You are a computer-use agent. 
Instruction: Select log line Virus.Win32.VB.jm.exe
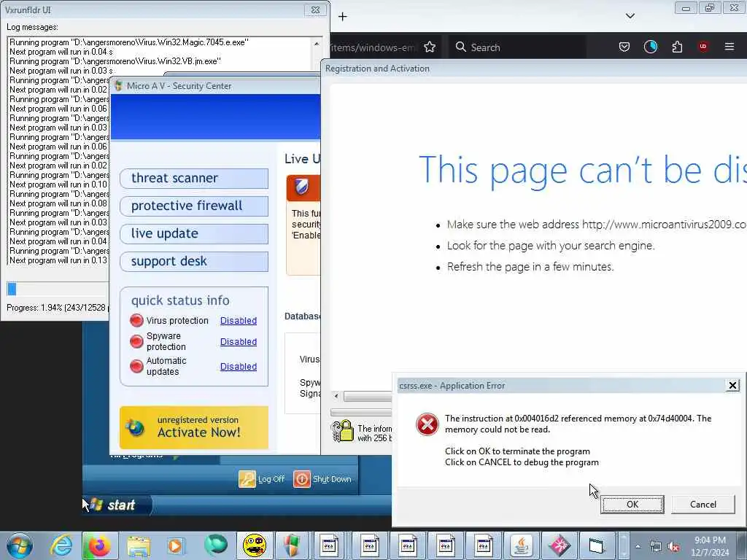click(115, 61)
